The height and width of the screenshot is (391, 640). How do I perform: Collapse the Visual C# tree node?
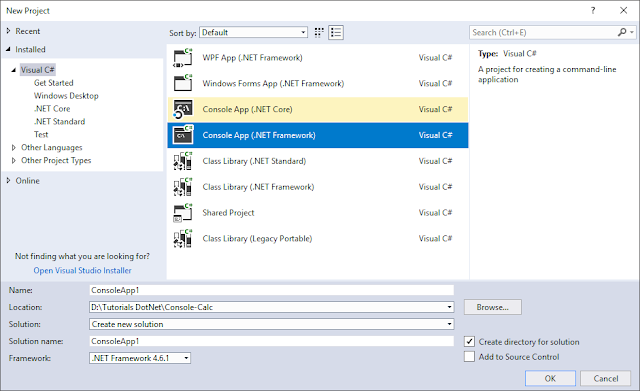coord(13,70)
